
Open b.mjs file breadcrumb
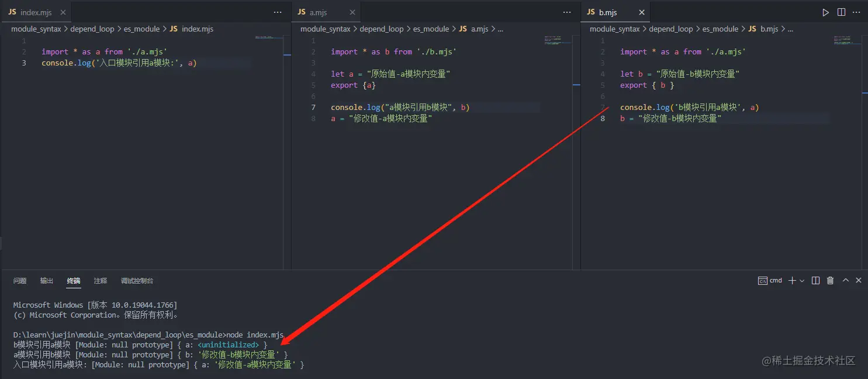(x=763, y=29)
